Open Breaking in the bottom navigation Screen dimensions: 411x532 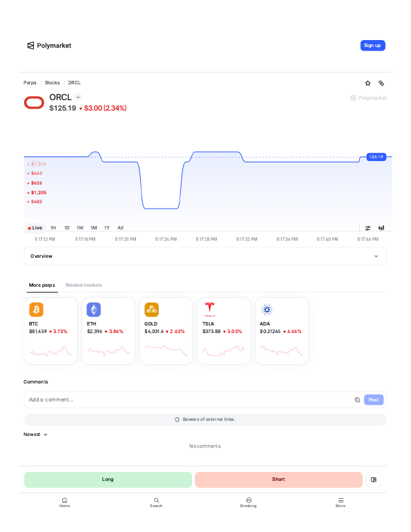[249, 502]
